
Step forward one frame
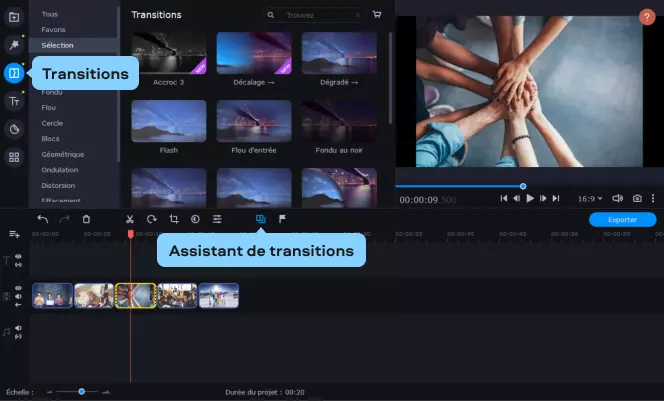[x=543, y=198]
